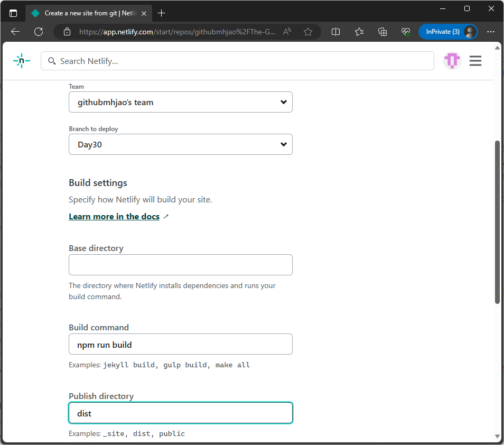The image size is (504, 445).
Task: Click the scrollbar up arrow
Action: coord(497,48)
